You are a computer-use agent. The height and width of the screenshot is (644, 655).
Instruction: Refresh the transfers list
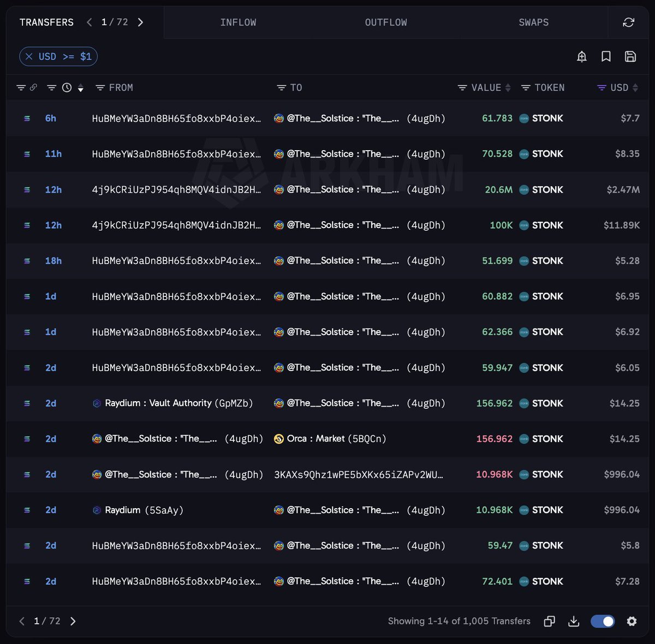628,22
